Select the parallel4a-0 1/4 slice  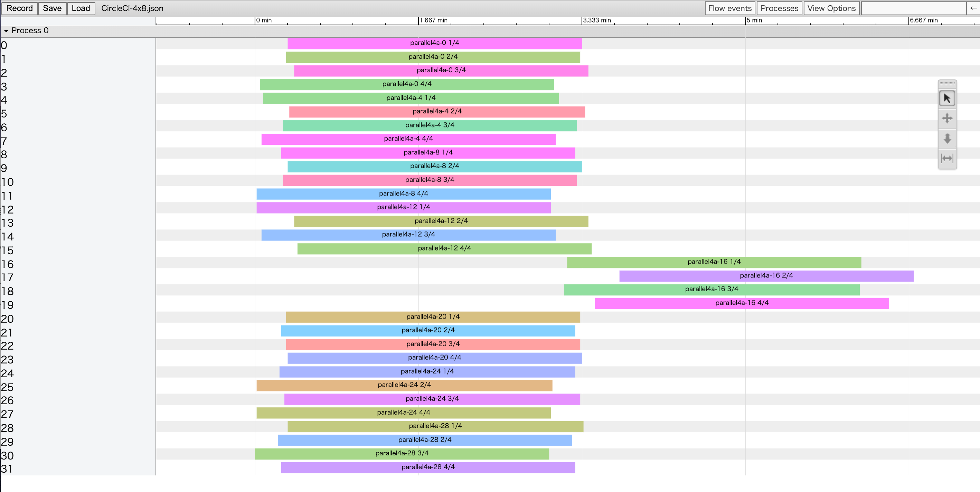[434, 44]
